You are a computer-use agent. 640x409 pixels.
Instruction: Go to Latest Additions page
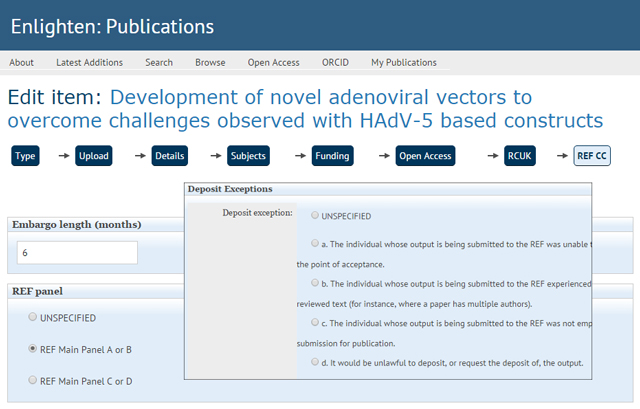pyautogui.click(x=89, y=62)
